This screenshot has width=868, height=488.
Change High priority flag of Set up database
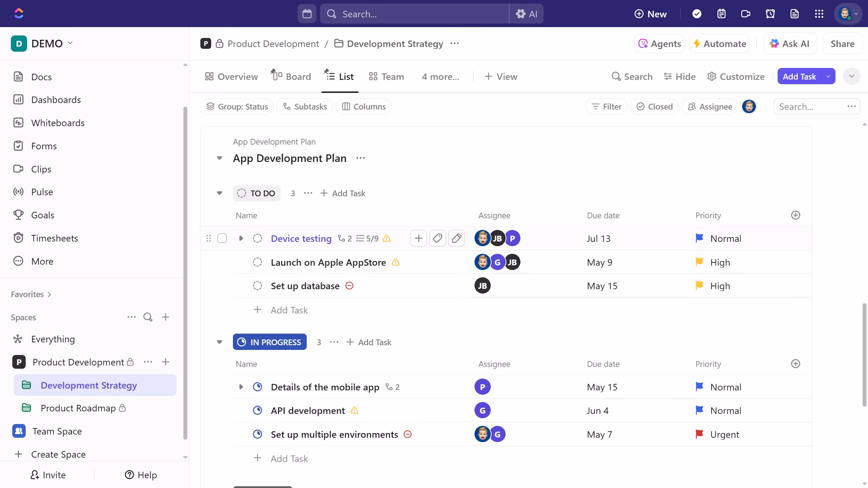pyautogui.click(x=699, y=286)
